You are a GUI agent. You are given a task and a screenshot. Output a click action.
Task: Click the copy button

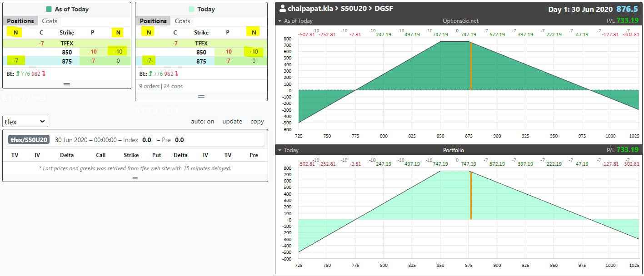tap(257, 122)
